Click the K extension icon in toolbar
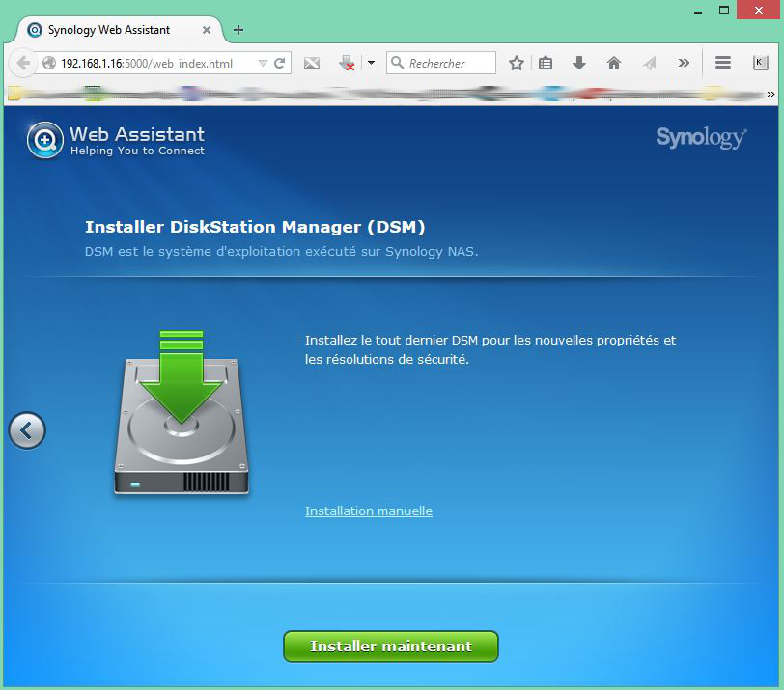 coord(760,63)
